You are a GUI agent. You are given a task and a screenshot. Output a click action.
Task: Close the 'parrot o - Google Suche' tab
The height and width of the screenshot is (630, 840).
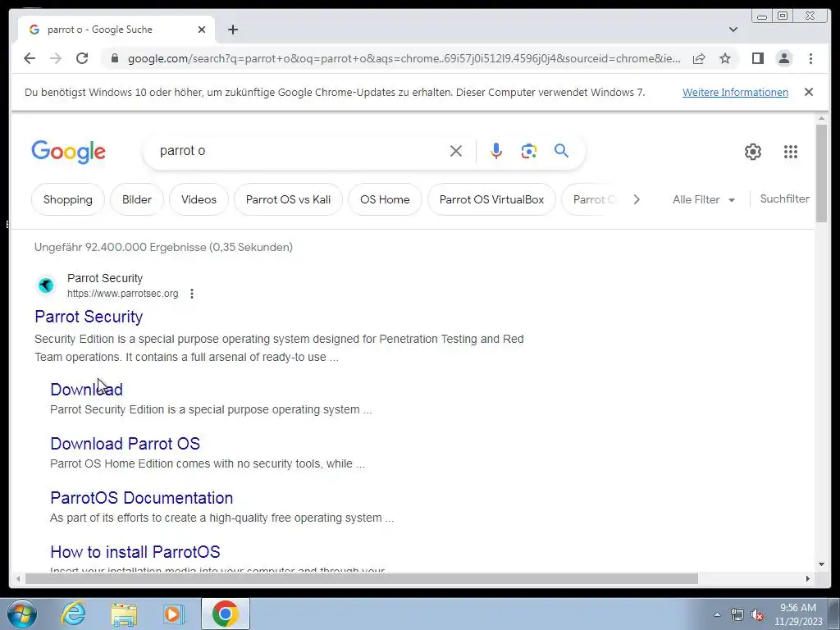[202, 30]
